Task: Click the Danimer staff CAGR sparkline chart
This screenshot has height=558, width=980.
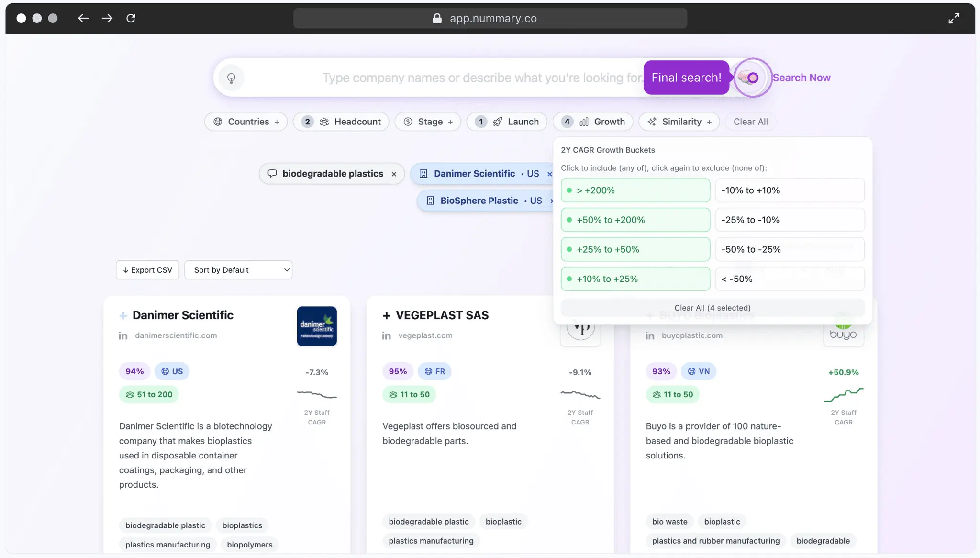Action: tap(317, 395)
